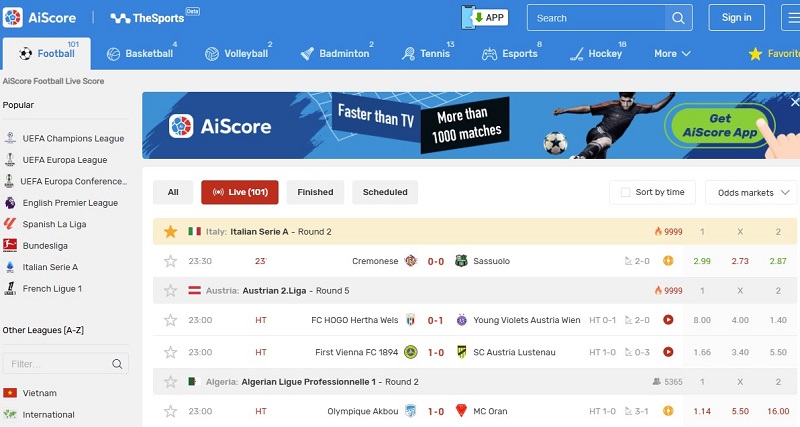Show All matches filter

173,192
